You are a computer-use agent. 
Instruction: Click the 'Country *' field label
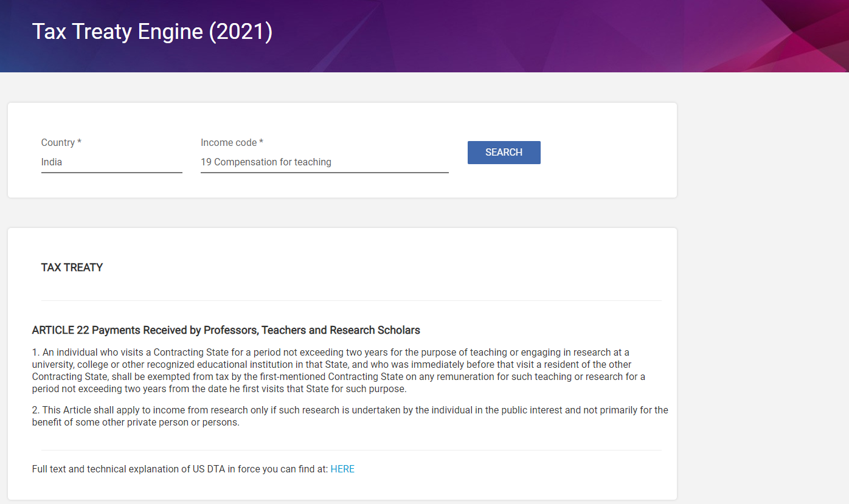click(61, 142)
